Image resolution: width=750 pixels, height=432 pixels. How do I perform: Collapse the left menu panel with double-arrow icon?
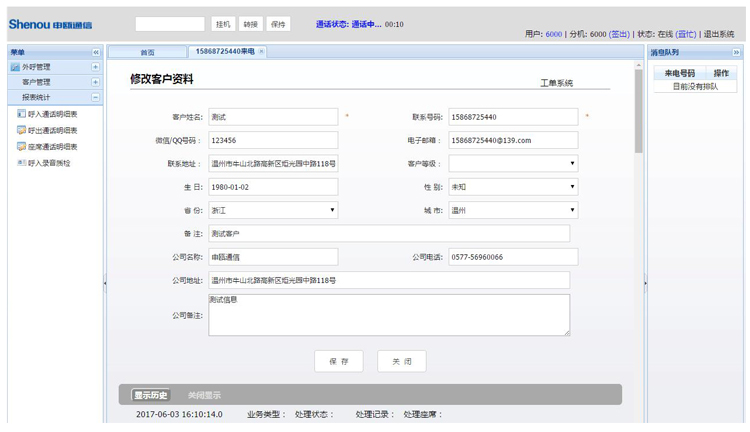pos(96,52)
